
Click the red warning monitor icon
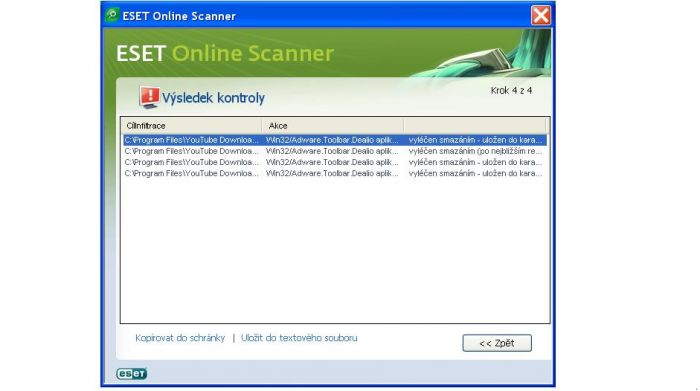[149, 97]
